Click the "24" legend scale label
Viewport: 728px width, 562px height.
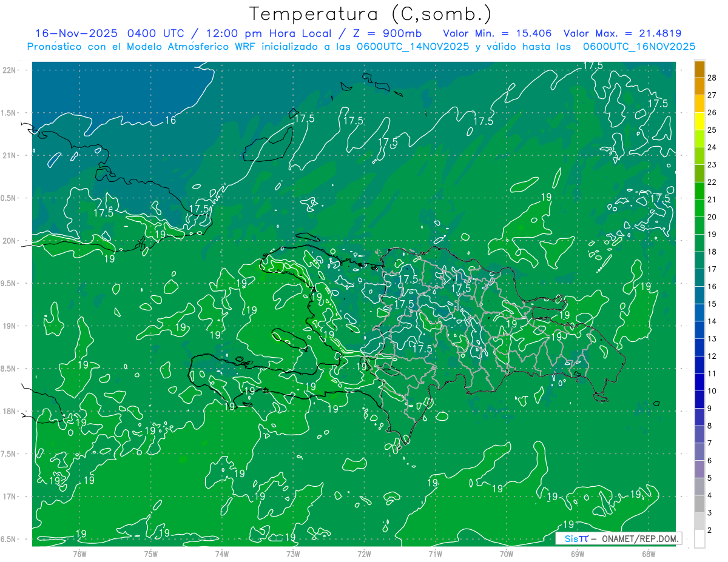click(x=712, y=147)
